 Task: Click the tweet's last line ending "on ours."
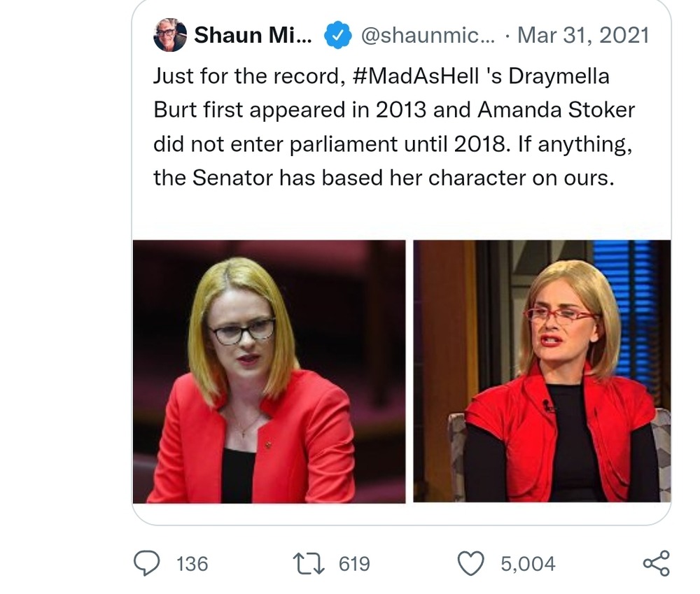click(384, 178)
